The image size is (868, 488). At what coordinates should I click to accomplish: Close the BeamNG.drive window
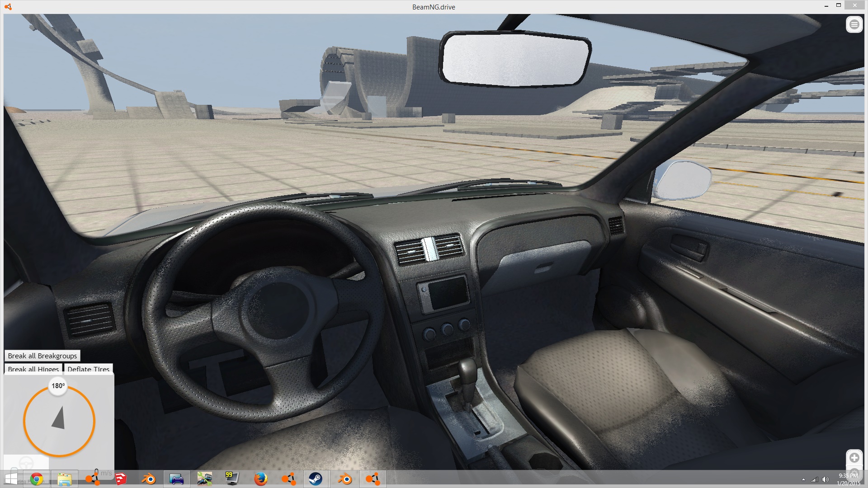[854, 6]
